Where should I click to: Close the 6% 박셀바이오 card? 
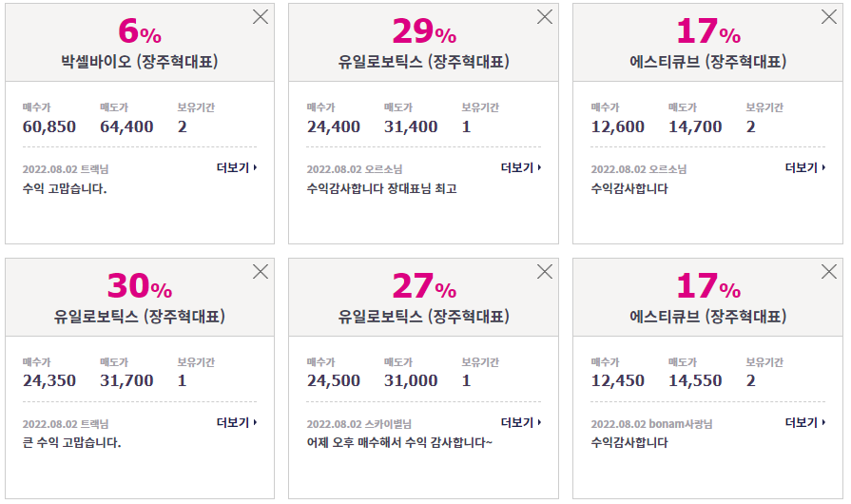[x=261, y=17]
